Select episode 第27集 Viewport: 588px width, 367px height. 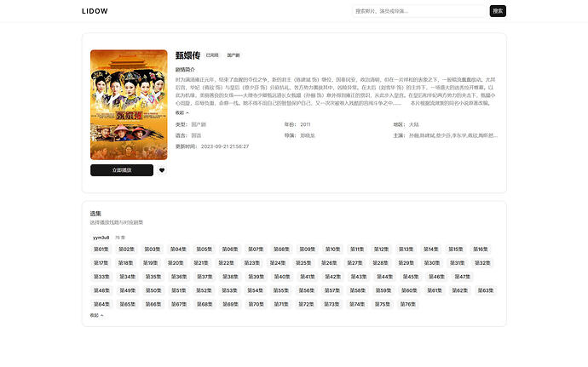click(x=355, y=263)
